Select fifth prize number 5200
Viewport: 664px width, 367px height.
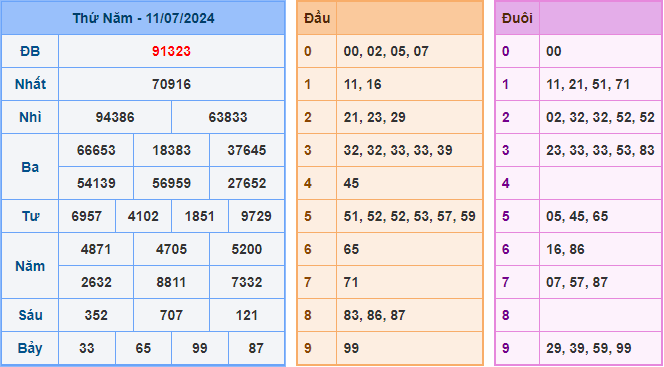pos(247,249)
